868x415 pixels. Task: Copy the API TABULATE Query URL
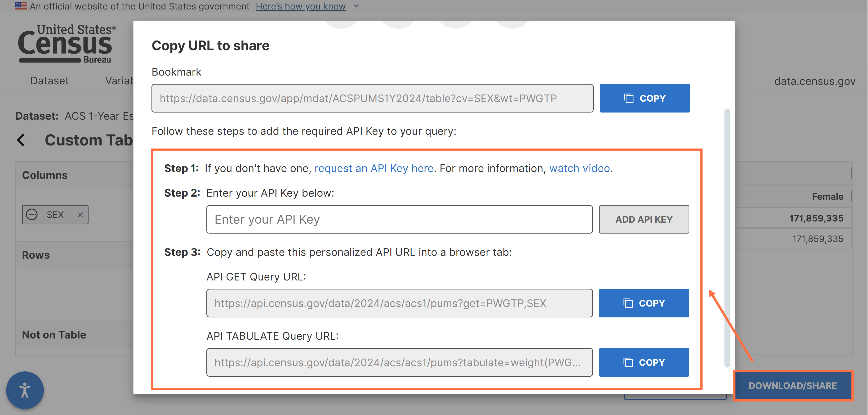coord(644,362)
